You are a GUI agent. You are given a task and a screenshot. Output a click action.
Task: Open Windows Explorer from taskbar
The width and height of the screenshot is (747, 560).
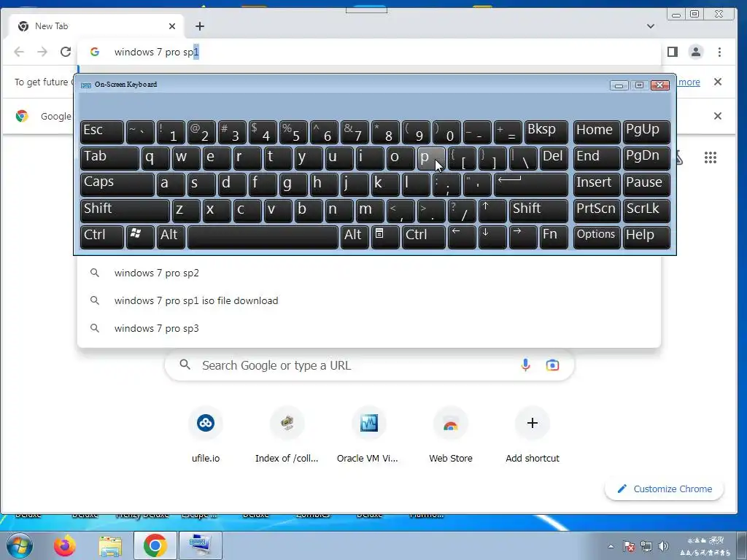(x=110, y=545)
